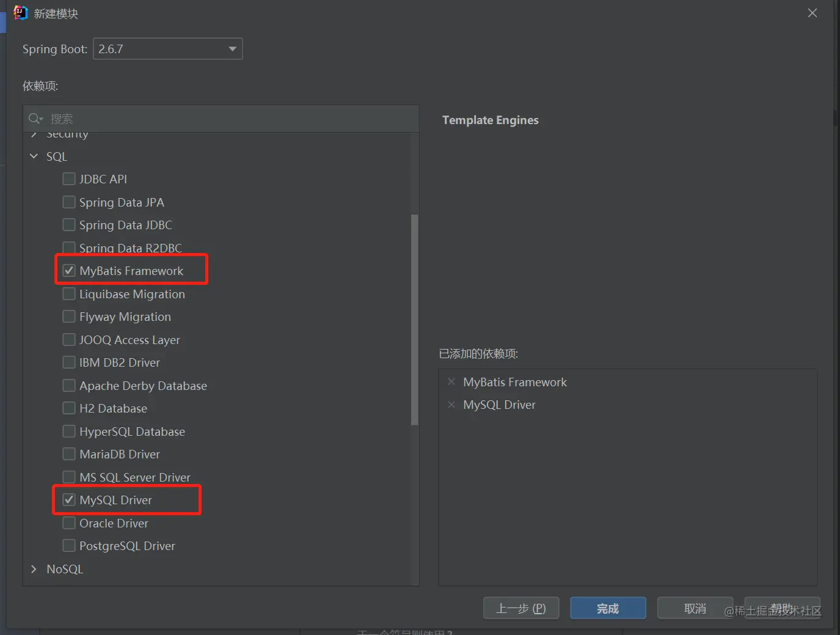840x635 pixels.
Task: Remove MyBatis Framework from added dependencies
Action: pos(451,382)
